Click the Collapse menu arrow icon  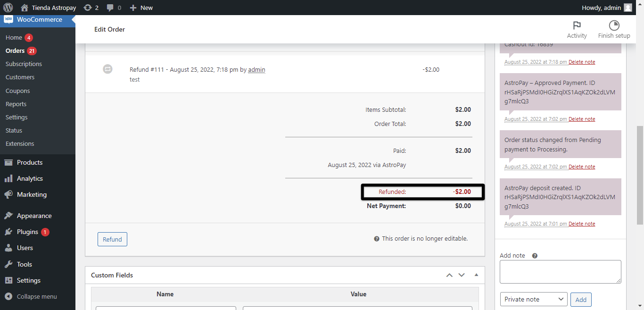pyautogui.click(x=8, y=296)
